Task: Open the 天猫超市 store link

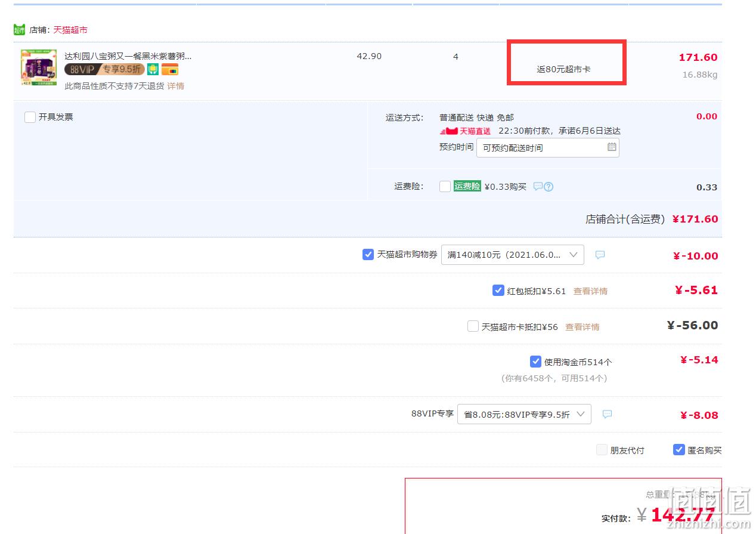Action: click(x=70, y=30)
